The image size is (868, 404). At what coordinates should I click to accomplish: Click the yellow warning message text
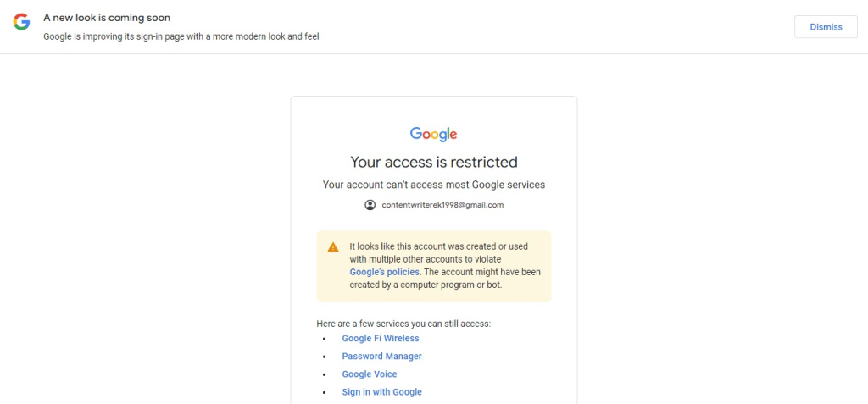click(x=445, y=266)
